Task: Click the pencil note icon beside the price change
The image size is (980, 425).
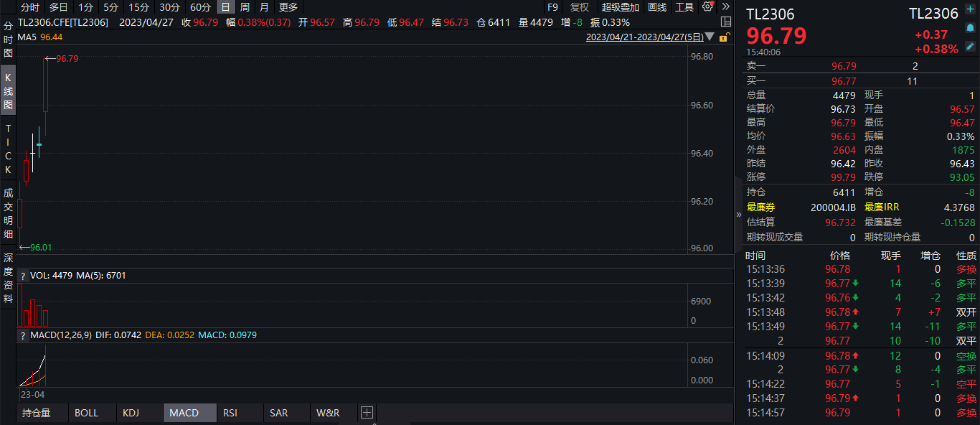Action: coord(970,47)
